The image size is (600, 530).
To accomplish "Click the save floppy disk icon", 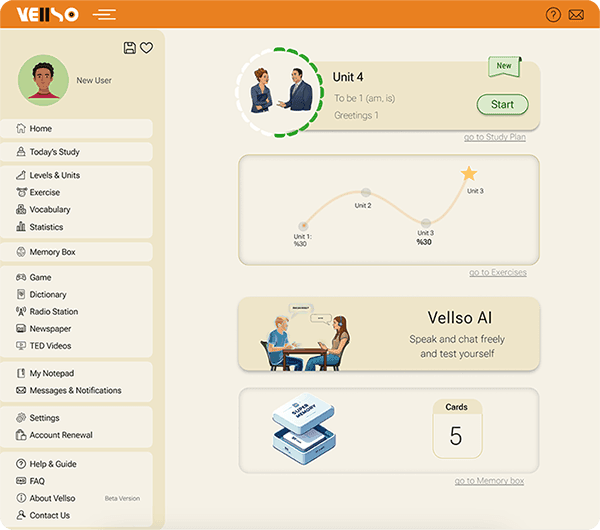I will click(129, 48).
